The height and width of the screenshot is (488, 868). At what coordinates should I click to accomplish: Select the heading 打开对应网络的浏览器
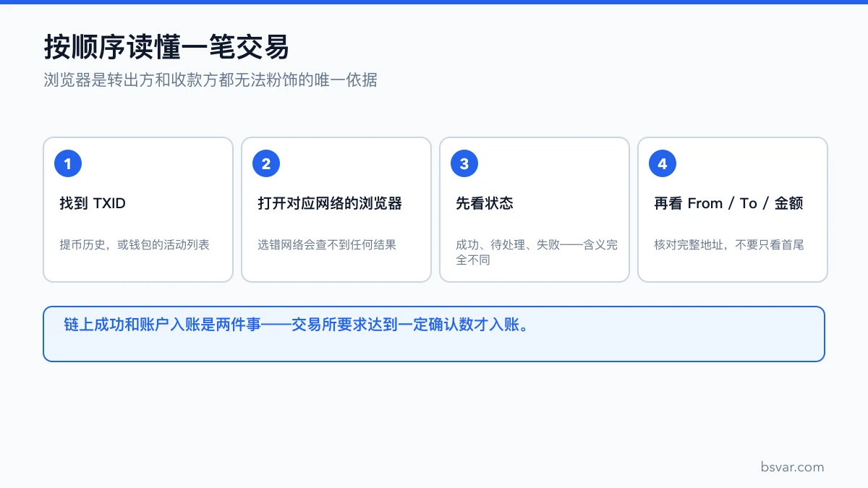[x=330, y=204]
